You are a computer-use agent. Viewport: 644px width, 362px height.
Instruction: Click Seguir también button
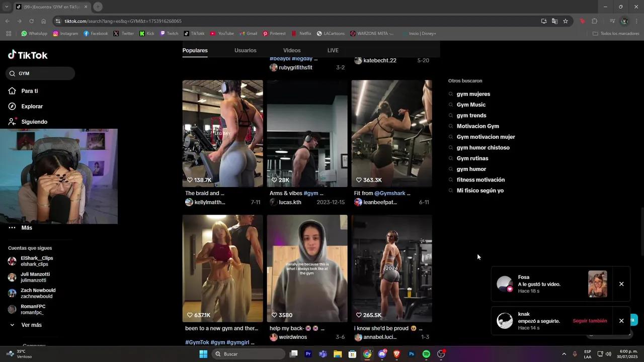(x=590, y=321)
